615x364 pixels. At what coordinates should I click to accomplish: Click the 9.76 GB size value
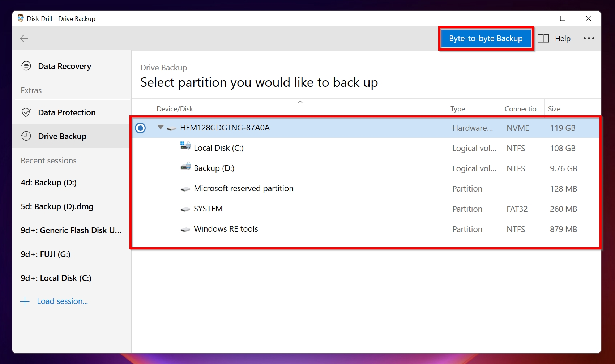[563, 168]
